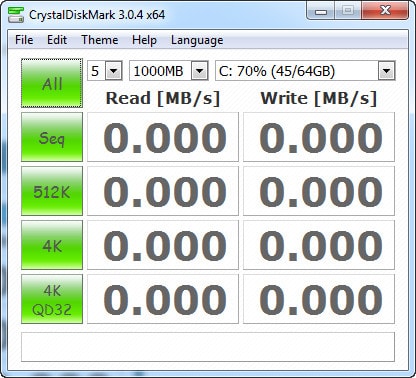The image size is (416, 378).
Task: Start the Seq sequential test
Action: (52, 137)
